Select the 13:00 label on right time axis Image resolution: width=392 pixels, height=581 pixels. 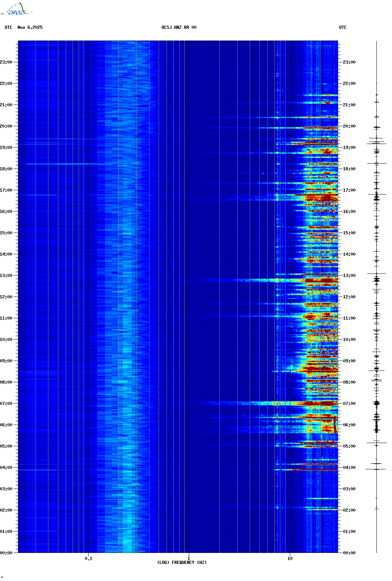[x=349, y=276]
